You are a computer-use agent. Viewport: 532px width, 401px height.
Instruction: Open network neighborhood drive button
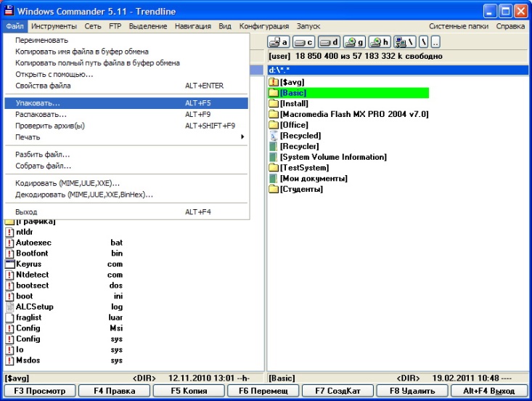click(405, 42)
